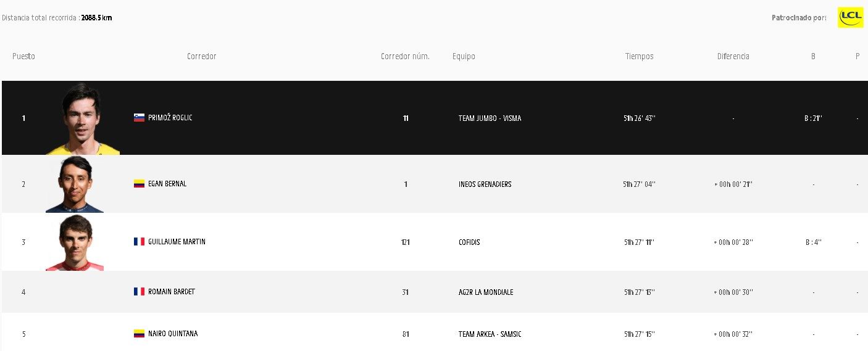Select the Romain Bardet rider name
The width and height of the screenshot is (868, 351).
[172, 292]
